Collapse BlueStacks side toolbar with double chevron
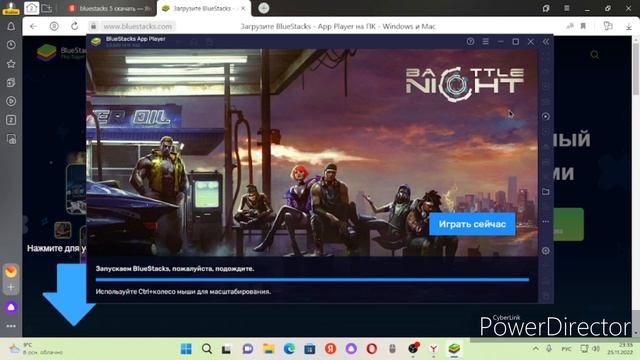 point(546,42)
